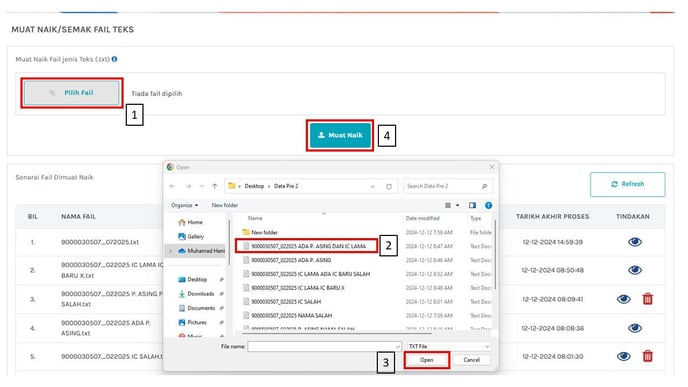This screenshot has height=387, width=688.
Task: Open Downloads in the quick access list
Action: tap(197, 294)
